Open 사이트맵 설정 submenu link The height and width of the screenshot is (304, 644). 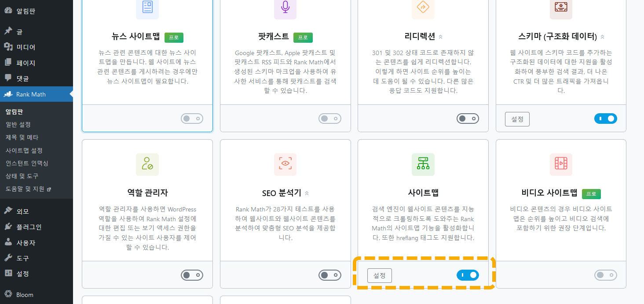click(24, 150)
